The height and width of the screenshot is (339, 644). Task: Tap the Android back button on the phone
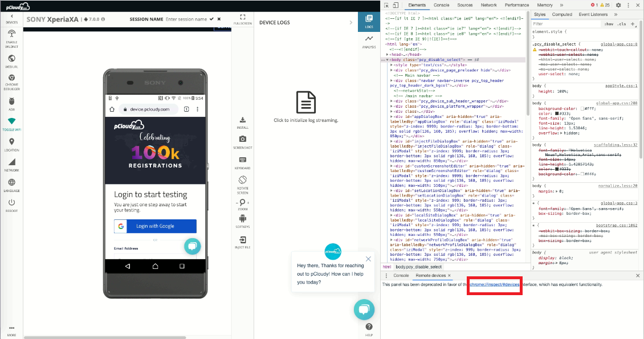pos(127,266)
